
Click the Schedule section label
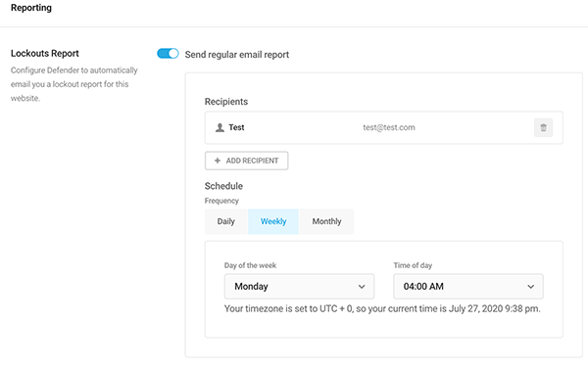(223, 186)
